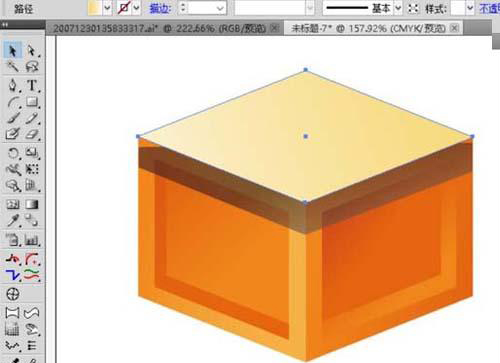Select the Paintbrush tool
500x363 pixels.
coord(13,118)
